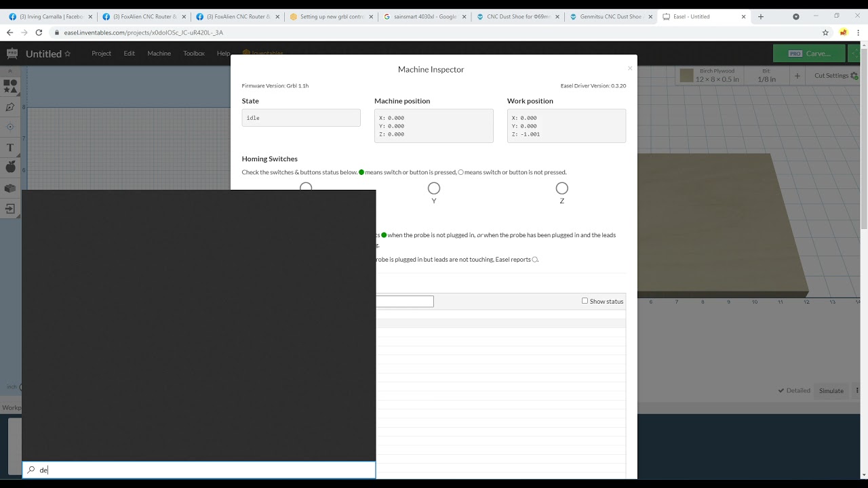This screenshot has width=868, height=488.
Task: Star the Untitled project as favorite
Action: (x=67, y=54)
